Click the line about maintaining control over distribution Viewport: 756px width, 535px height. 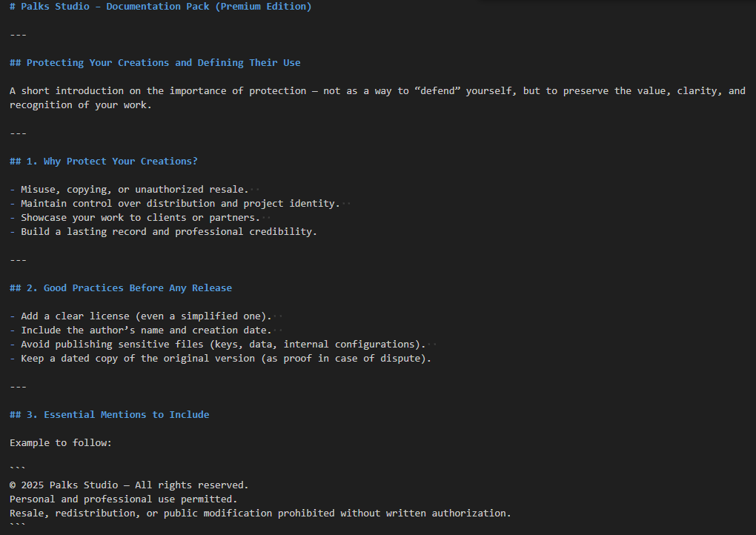coord(179,204)
